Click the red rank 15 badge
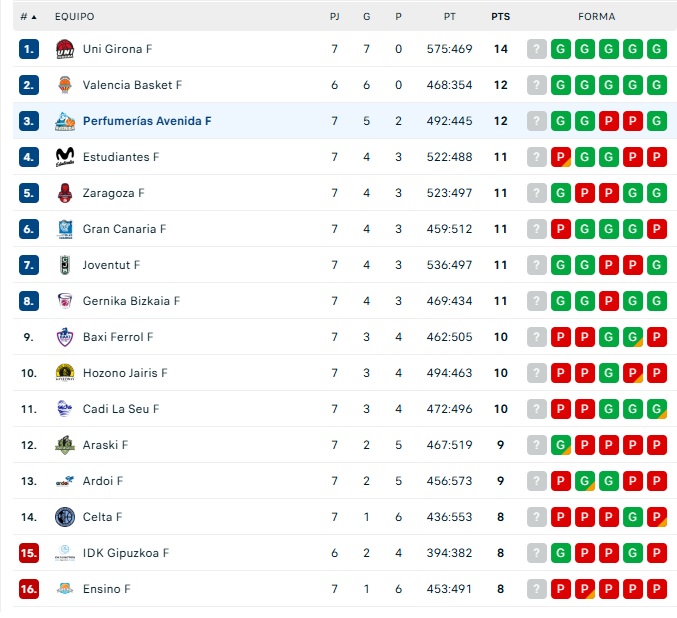Image resolution: width=677 pixels, height=618 pixels. pos(29,553)
